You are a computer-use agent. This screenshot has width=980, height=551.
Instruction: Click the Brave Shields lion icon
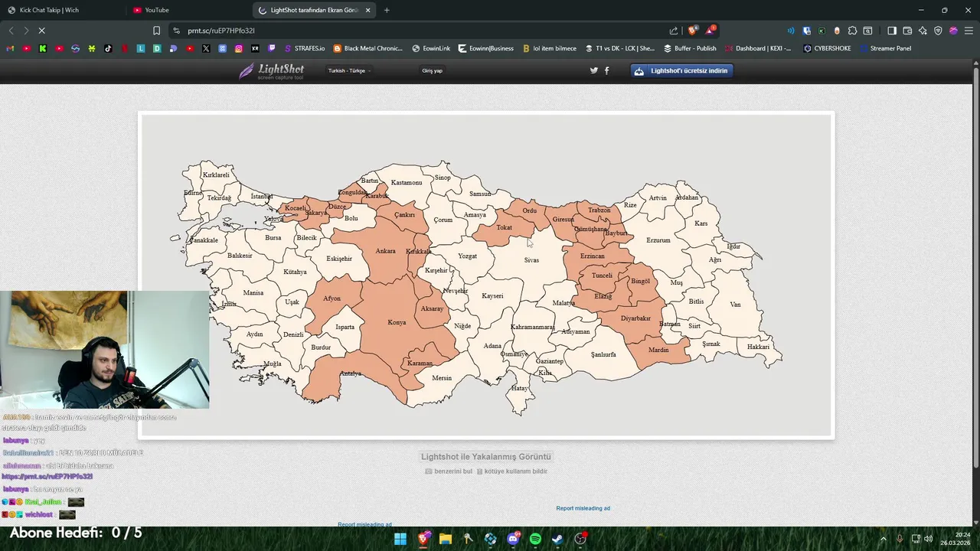click(693, 31)
